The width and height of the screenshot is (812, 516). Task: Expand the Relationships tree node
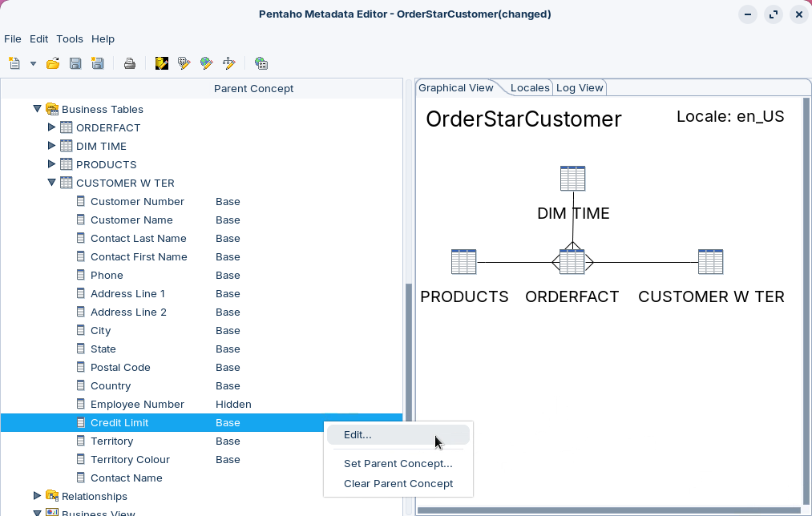tap(37, 496)
